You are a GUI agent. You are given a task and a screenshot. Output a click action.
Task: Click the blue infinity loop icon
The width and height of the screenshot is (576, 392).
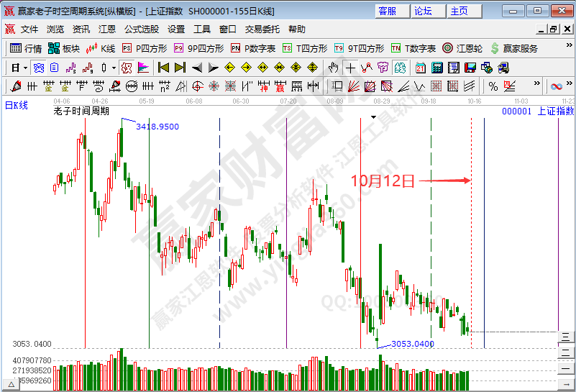(556, 86)
